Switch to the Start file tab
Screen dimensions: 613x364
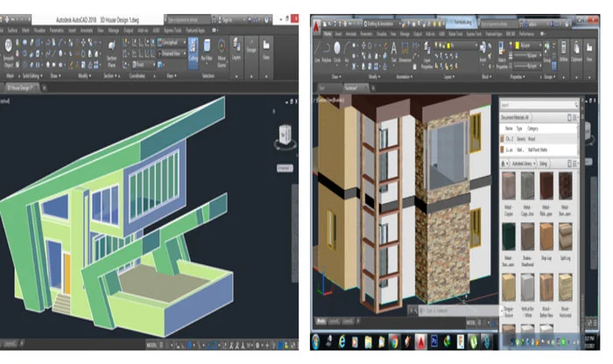(322, 87)
